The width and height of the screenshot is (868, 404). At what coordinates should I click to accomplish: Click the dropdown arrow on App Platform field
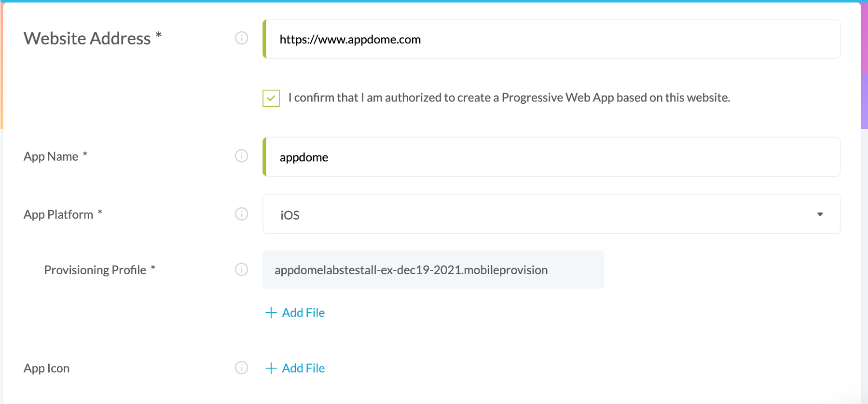pyautogui.click(x=820, y=214)
